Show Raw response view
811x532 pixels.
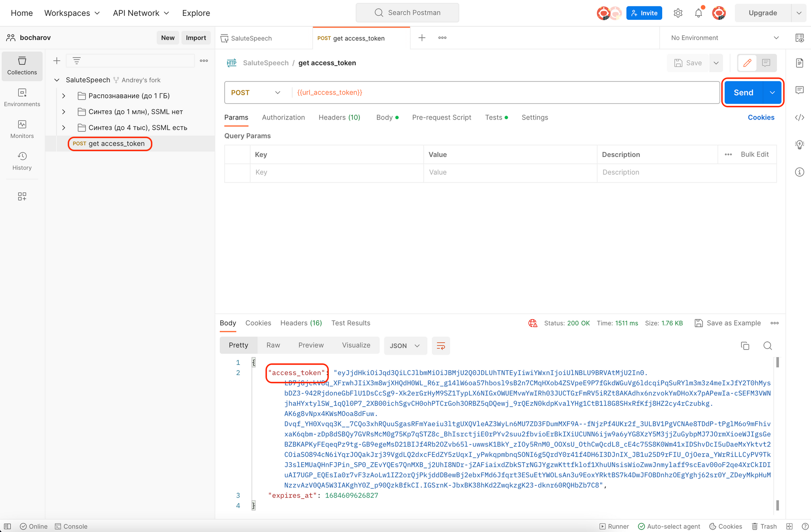coord(273,345)
